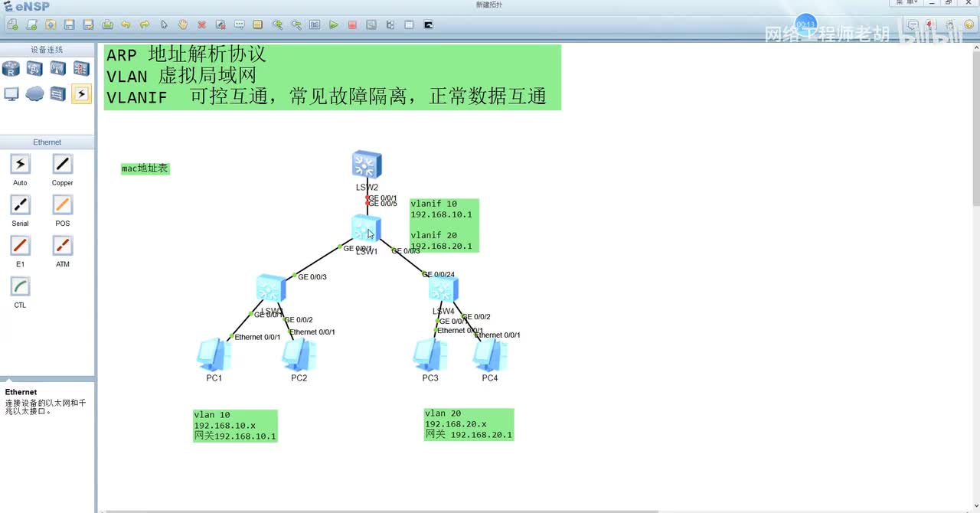Click the horizontal scrollbar of canvas
Image resolution: width=980 pixels, height=513 pixels.
coord(383,511)
